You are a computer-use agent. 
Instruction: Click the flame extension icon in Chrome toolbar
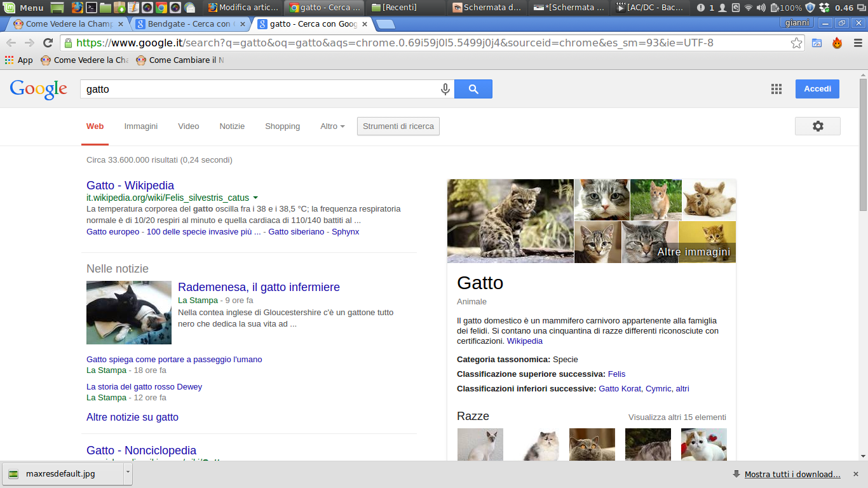(x=837, y=43)
